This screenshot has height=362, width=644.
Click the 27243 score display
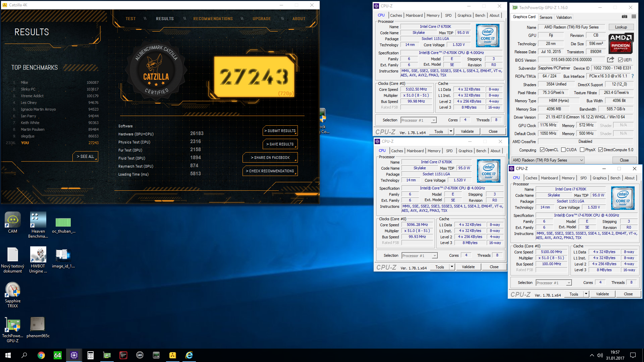pyautogui.click(x=254, y=77)
